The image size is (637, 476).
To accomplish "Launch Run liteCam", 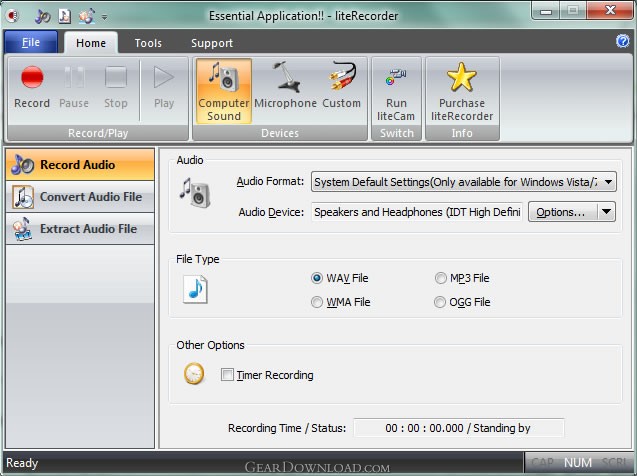I will 396,93.
